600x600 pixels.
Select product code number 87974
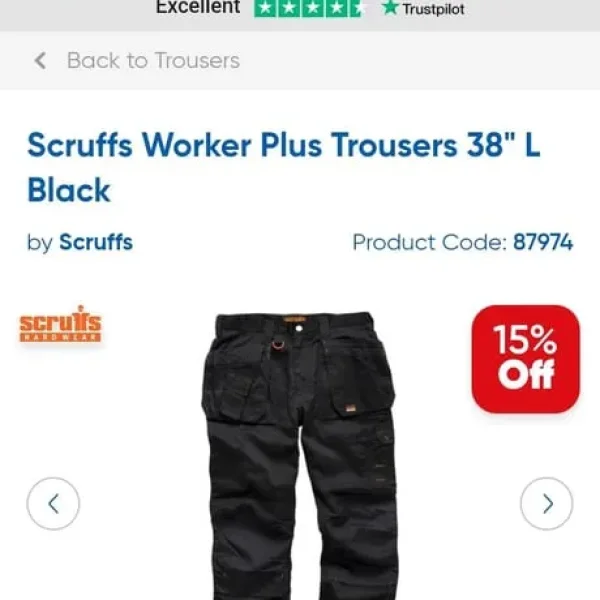coord(543,242)
